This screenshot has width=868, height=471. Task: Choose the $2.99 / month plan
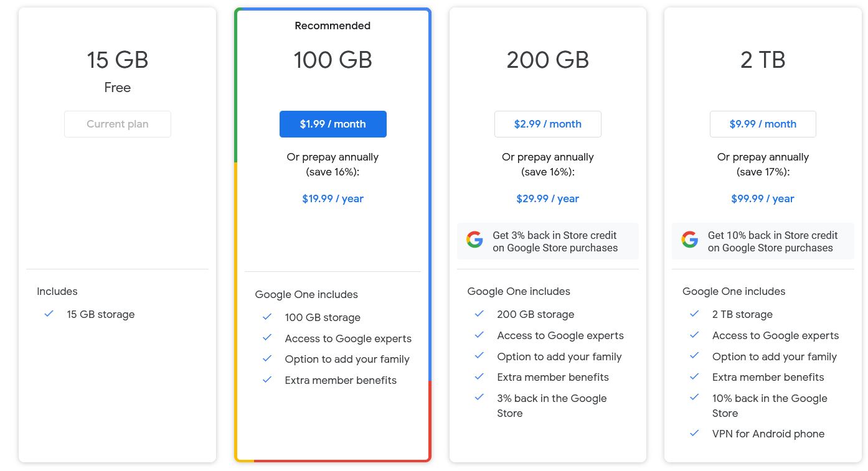pos(548,124)
